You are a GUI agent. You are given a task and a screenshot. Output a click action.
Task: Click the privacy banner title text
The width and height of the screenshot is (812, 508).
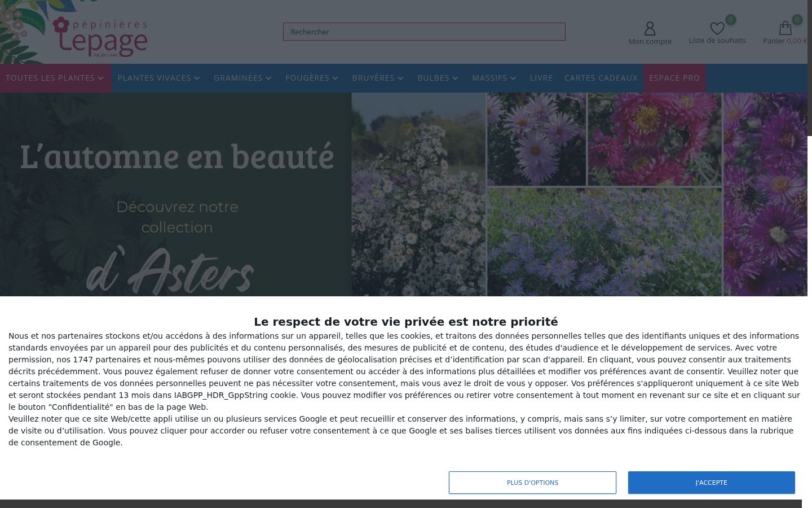coord(406,322)
